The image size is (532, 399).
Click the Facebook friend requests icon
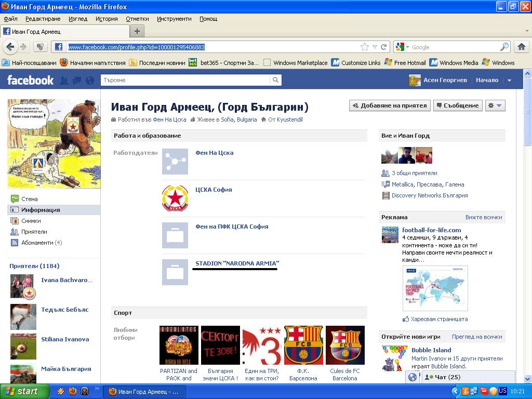click(x=64, y=81)
